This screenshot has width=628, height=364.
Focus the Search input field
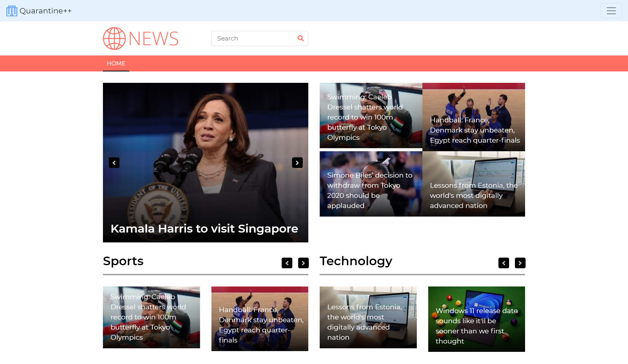pyautogui.click(x=254, y=39)
